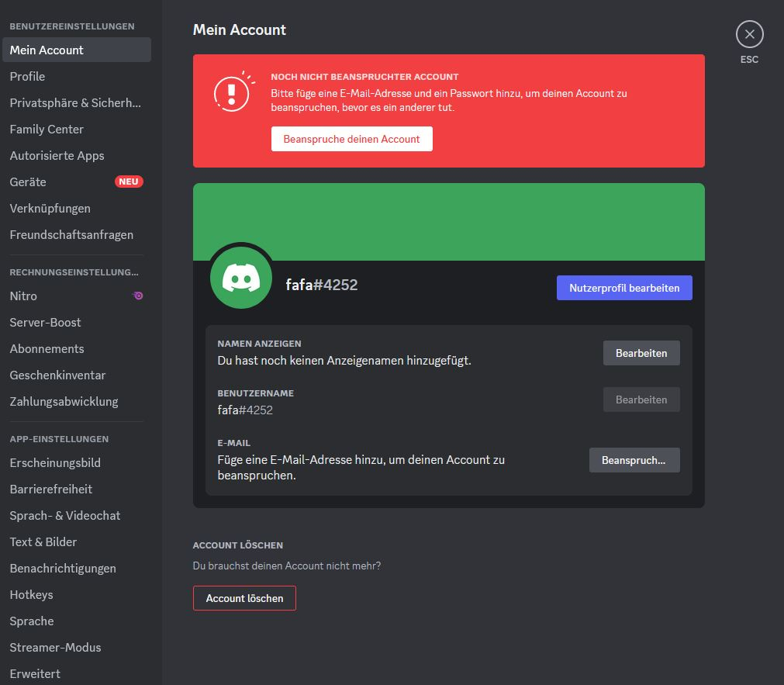Click the Discord avatar icon
The image size is (784, 685).
point(241,278)
